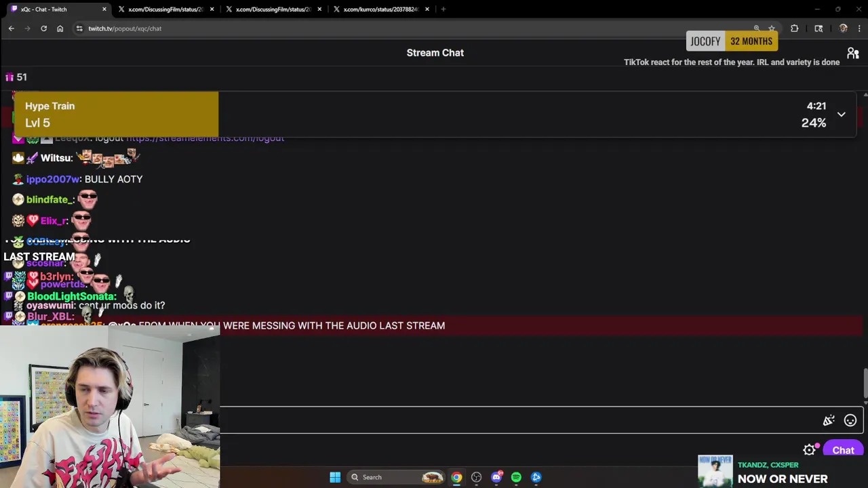Screen dimensions: 868x488
Task: Close the x.com/kurrco tab
Action: tap(427, 9)
